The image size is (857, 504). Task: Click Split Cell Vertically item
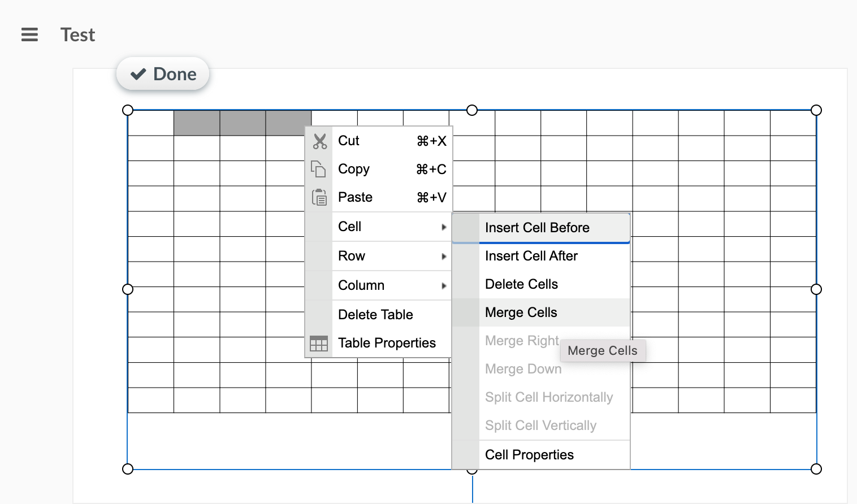pyautogui.click(x=541, y=425)
